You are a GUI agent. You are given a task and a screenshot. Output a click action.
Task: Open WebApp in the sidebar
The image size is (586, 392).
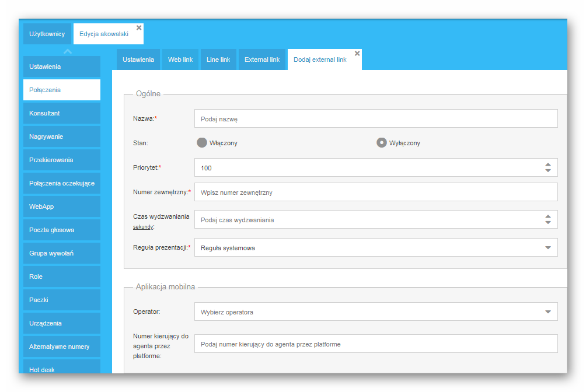[62, 206]
